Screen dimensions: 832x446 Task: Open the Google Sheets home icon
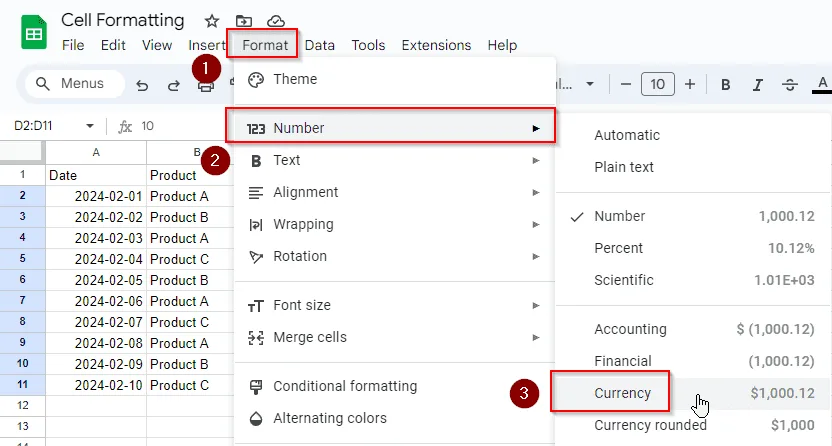click(x=34, y=32)
